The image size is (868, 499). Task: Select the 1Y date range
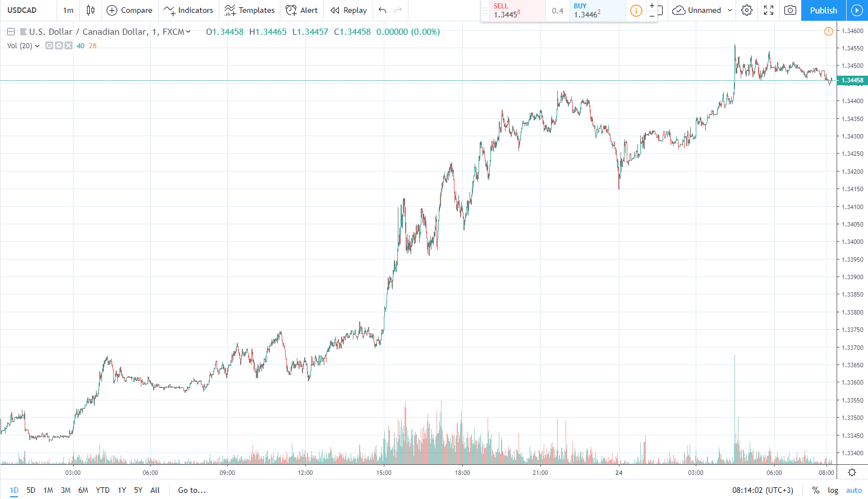122,490
